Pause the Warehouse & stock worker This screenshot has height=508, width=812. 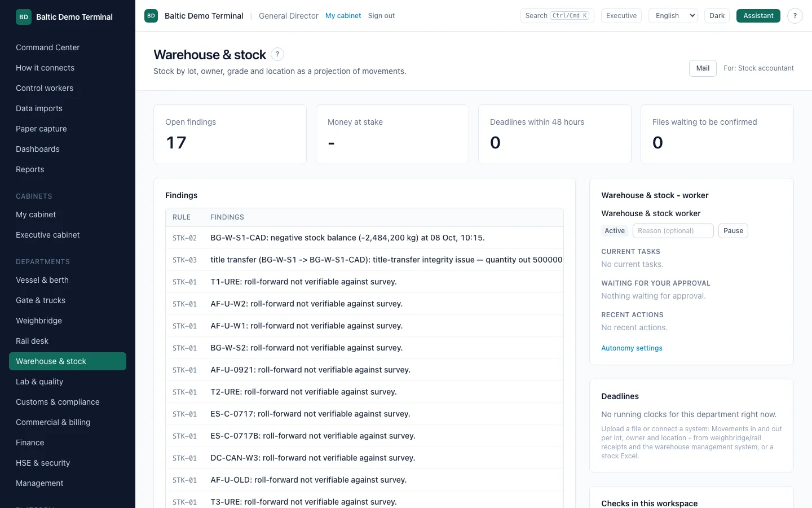[733, 231]
